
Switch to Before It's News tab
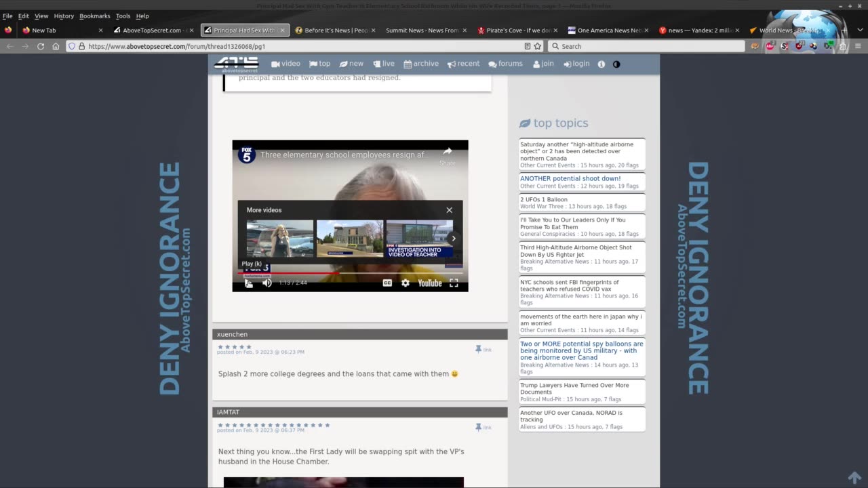pos(336,30)
